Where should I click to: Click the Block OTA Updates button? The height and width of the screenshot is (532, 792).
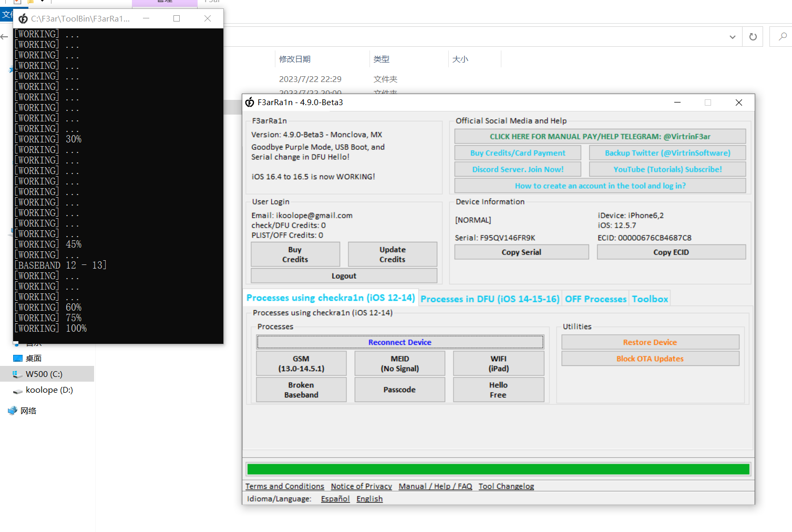[650, 359]
